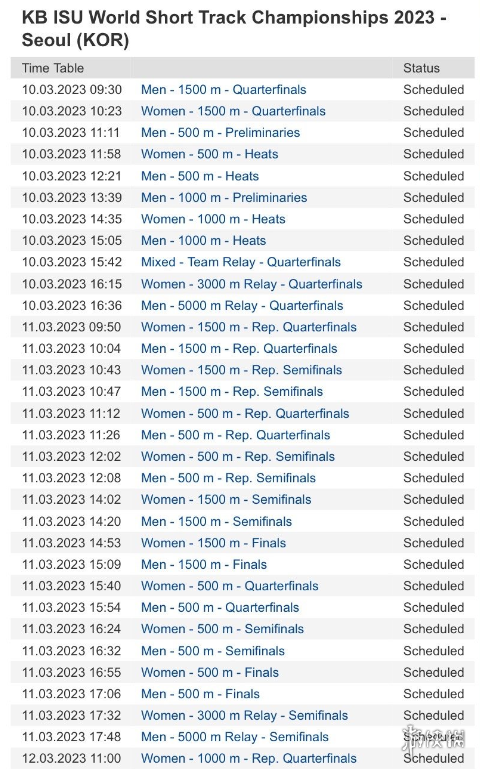Click the Status column header
The image size is (480, 769).
[422, 68]
